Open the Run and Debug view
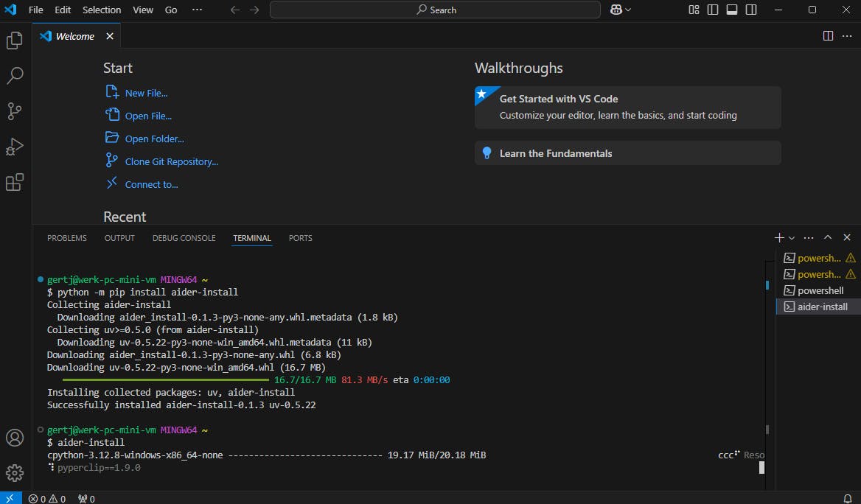Screen dimensions: 861x504 pyautogui.click(x=15, y=147)
